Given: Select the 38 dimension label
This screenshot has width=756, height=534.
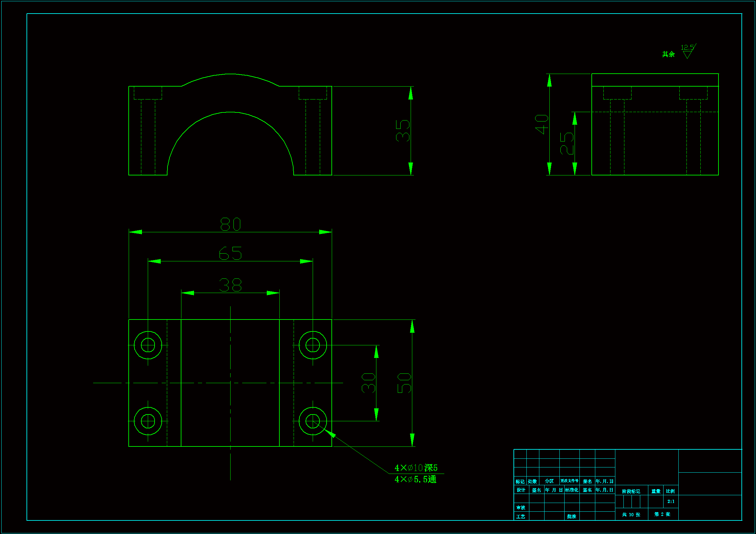Looking at the screenshot, I should (230, 285).
